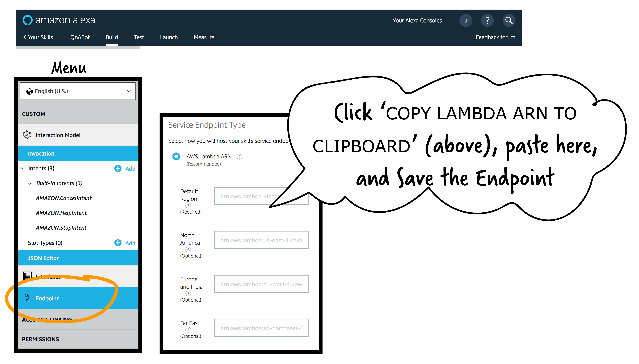Click the Interaction Model gear icon
This screenshot has height=364, width=639.
27,135
